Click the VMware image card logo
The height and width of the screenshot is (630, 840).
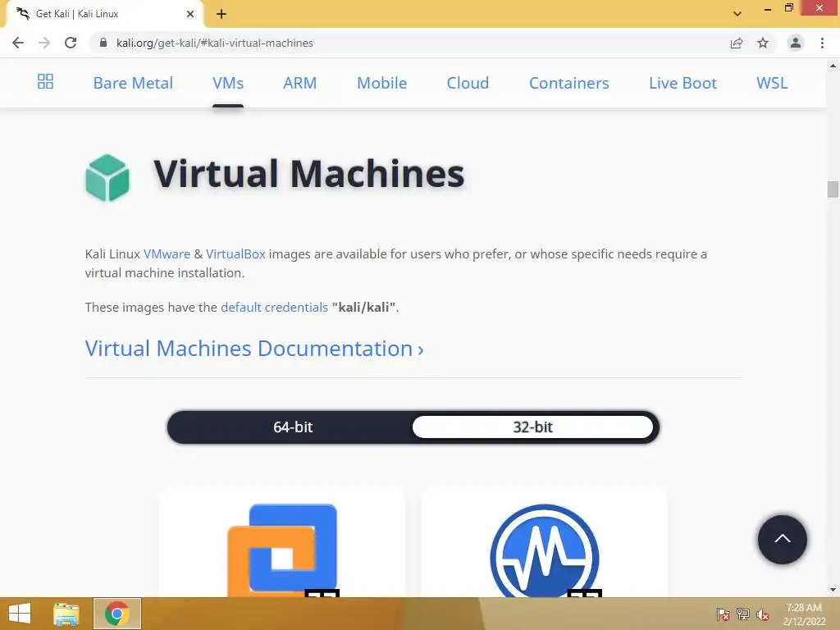coord(282,550)
